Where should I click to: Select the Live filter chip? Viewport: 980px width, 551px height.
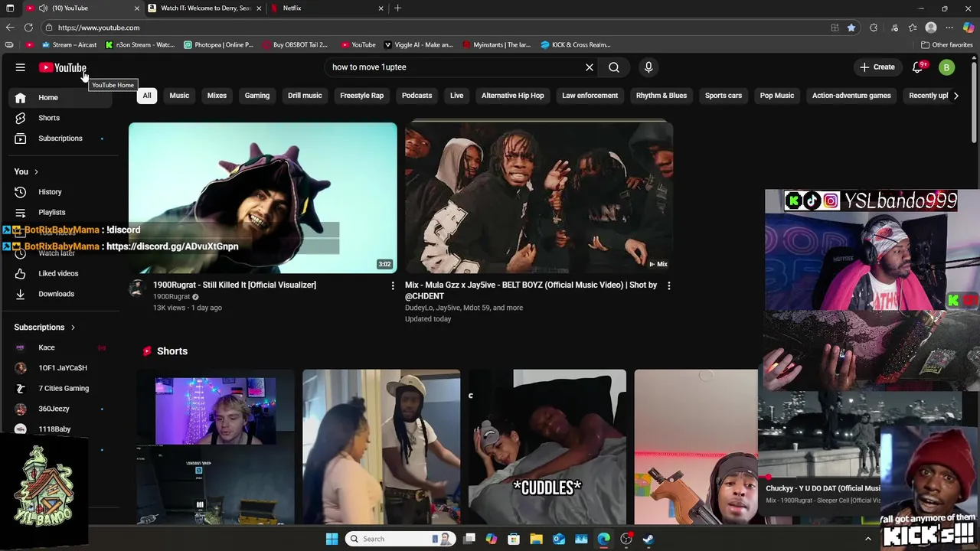[457, 96]
